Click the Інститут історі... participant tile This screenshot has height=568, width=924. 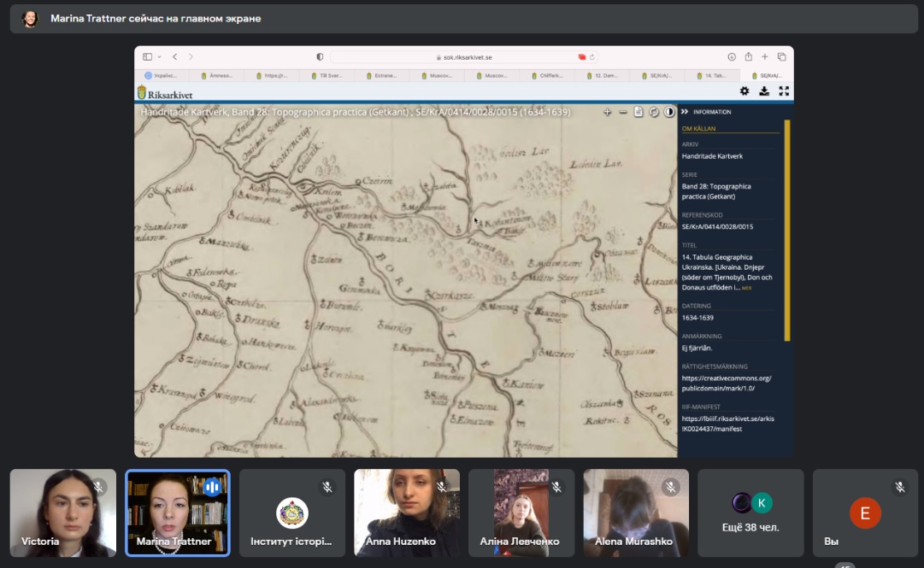[292, 512]
